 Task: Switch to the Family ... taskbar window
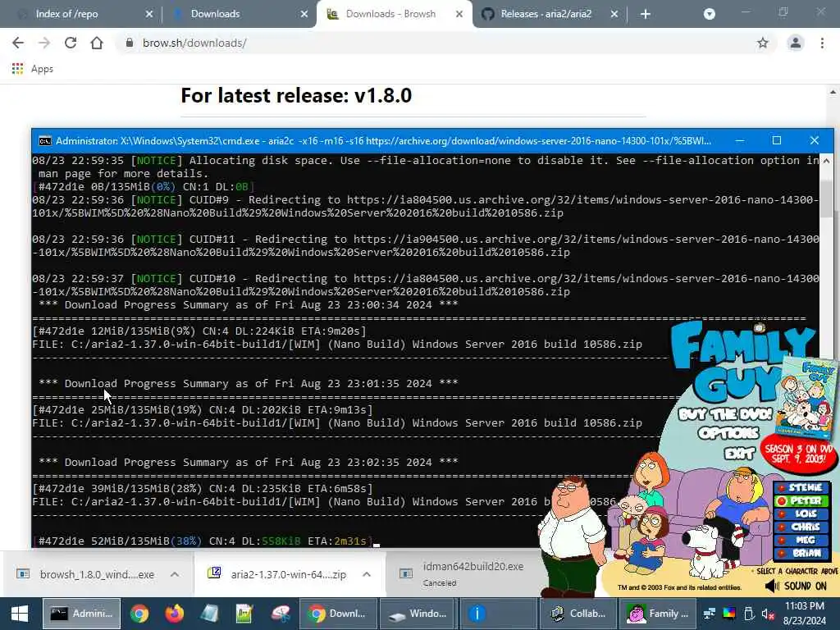pyautogui.click(x=659, y=614)
